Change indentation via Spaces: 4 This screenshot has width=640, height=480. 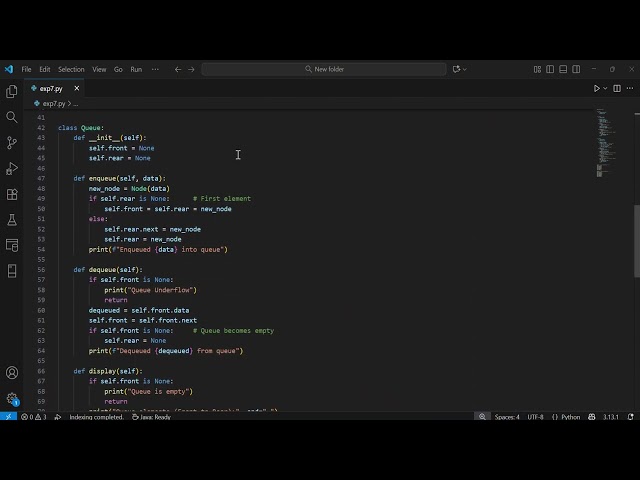(507, 417)
